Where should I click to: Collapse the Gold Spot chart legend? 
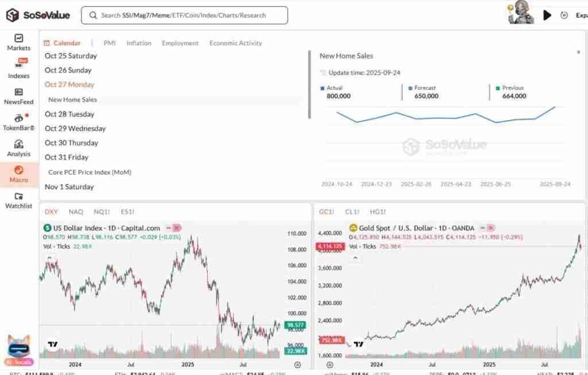[x=355, y=258]
